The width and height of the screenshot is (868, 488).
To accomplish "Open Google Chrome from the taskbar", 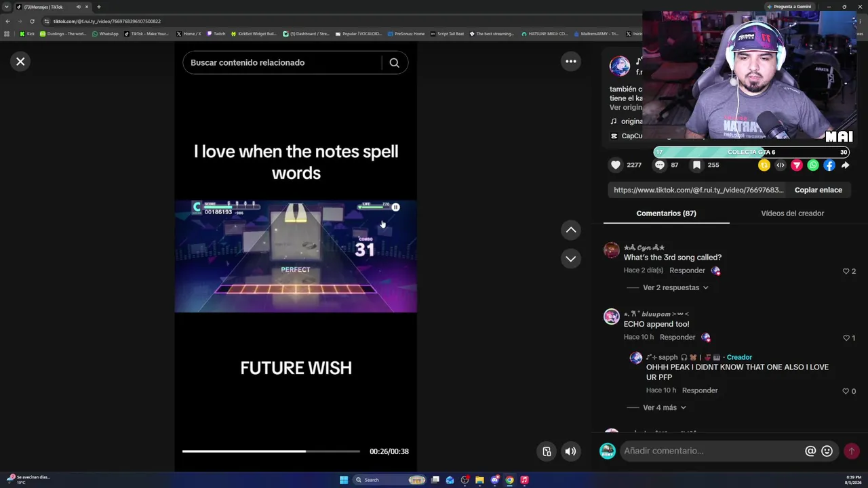I will pyautogui.click(x=509, y=480).
